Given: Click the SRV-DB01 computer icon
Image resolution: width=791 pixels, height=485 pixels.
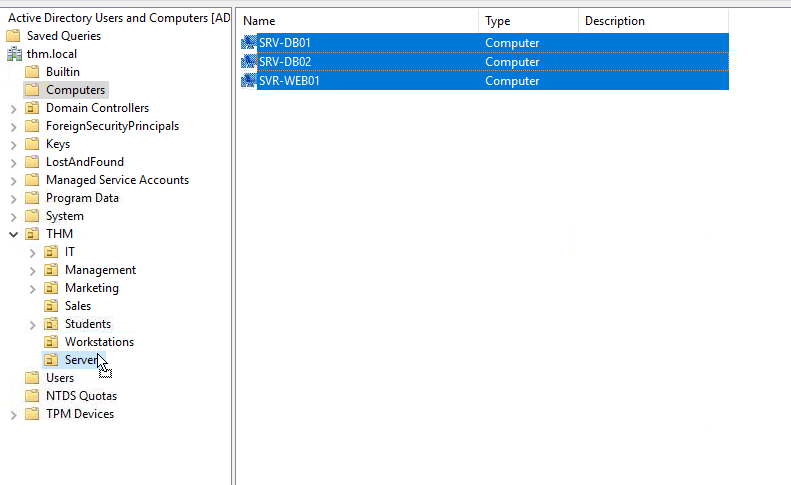Looking at the screenshot, I should [249, 43].
